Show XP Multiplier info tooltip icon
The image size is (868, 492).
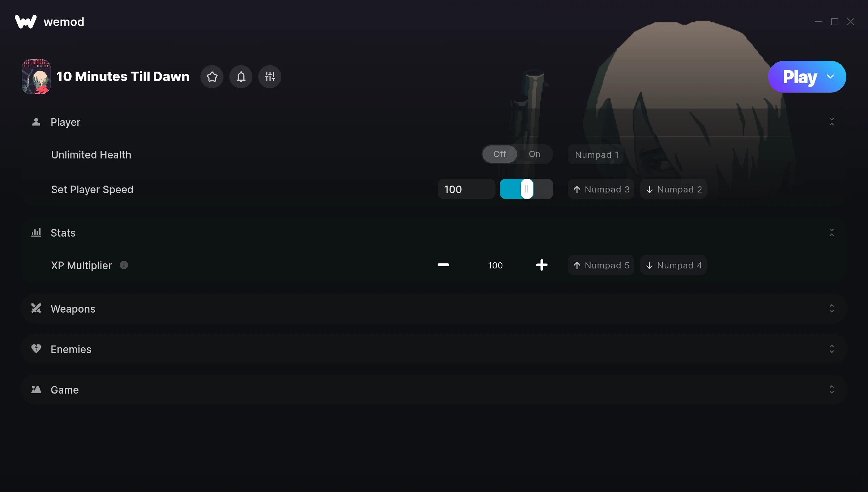[x=124, y=265]
